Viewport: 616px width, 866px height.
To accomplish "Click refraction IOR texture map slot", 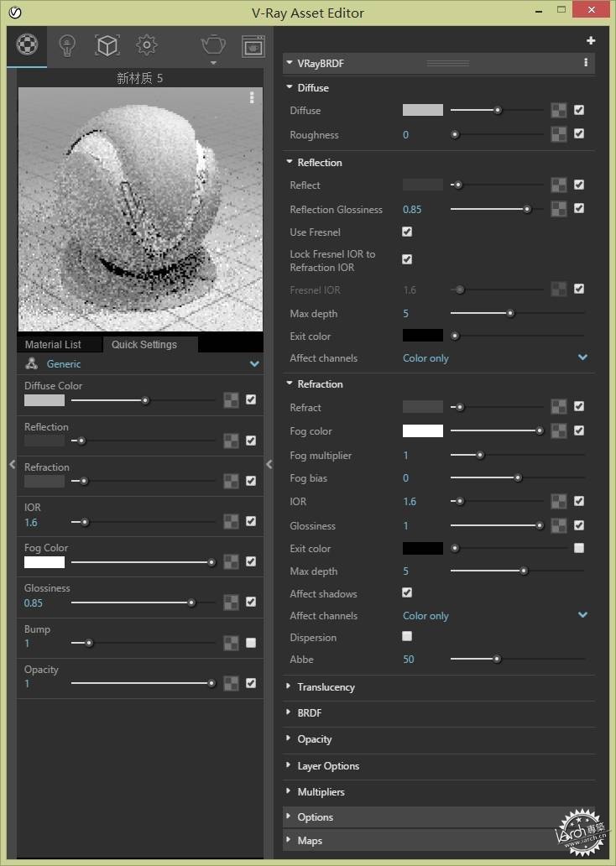I will pyautogui.click(x=559, y=502).
